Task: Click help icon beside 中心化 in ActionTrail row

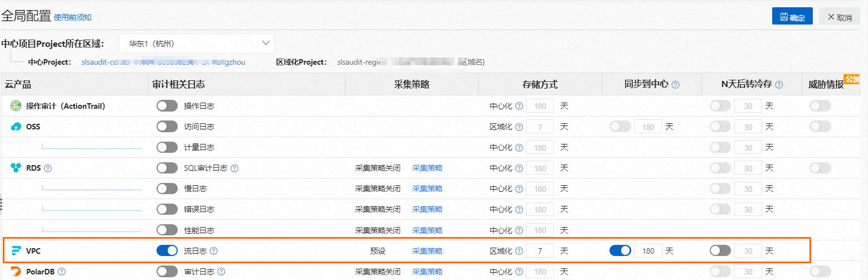Action: 519,105
